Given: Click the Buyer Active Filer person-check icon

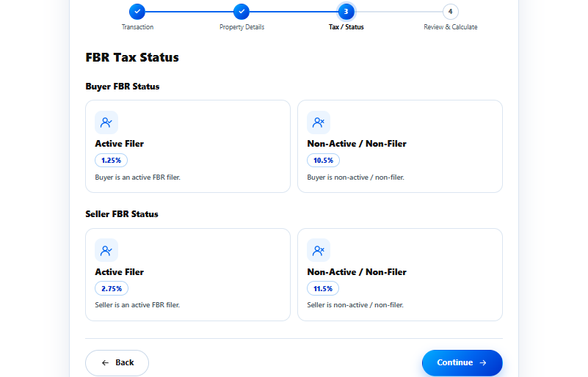Looking at the screenshot, I should [x=106, y=122].
